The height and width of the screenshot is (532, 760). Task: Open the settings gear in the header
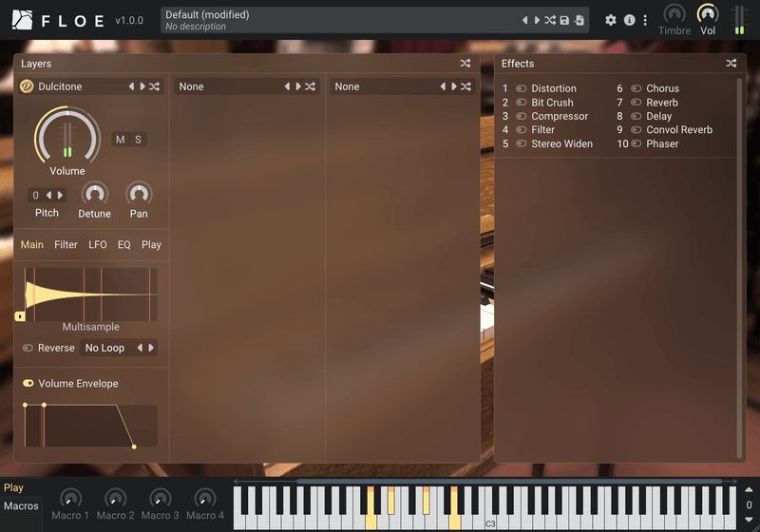[611, 20]
